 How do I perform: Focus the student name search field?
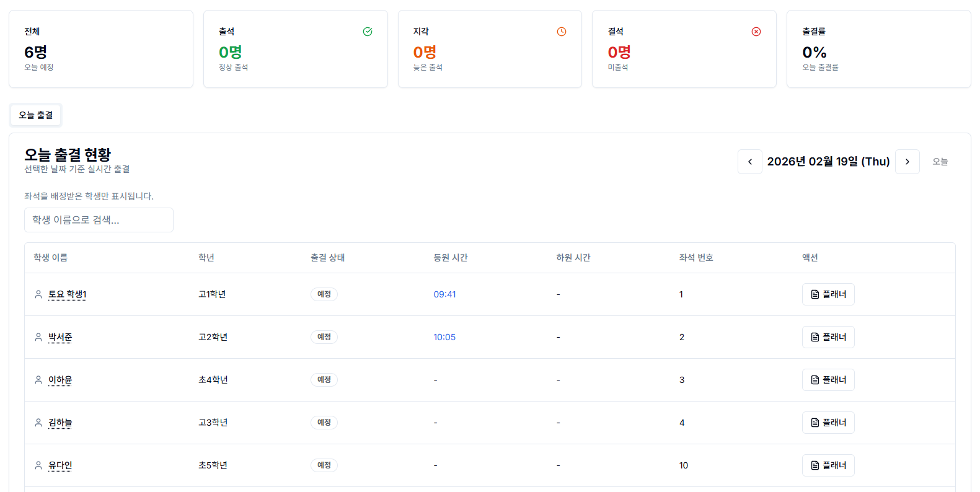99,220
